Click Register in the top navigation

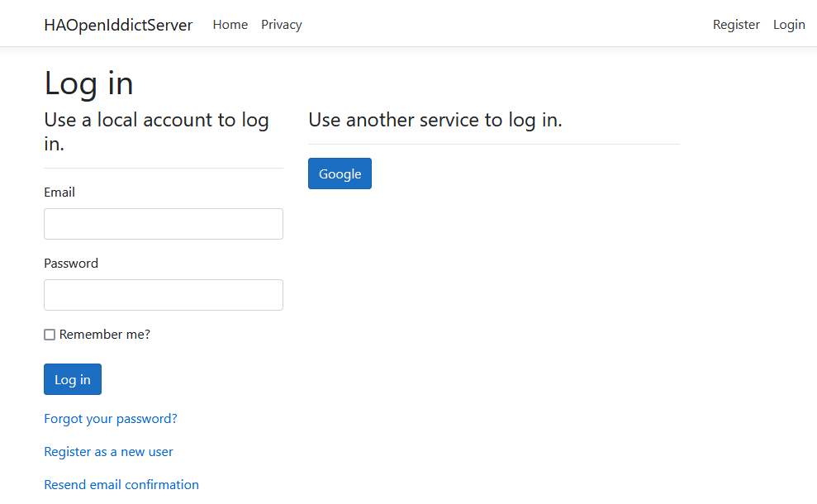(736, 24)
